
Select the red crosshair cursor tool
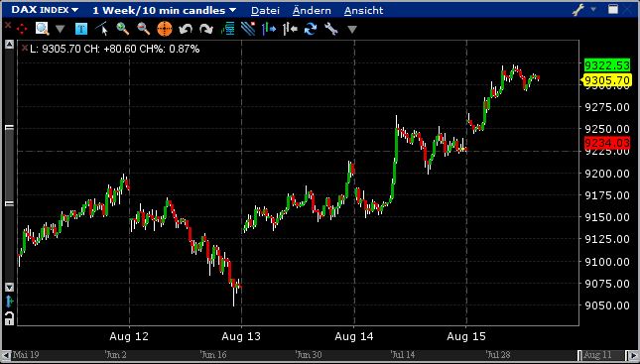21,29
